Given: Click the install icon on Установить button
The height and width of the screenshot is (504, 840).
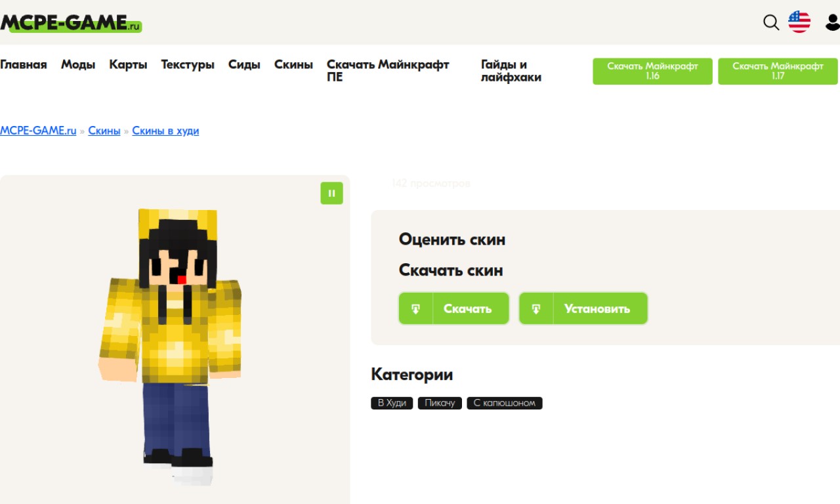Looking at the screenshot, I should click(x=536, y=308).
